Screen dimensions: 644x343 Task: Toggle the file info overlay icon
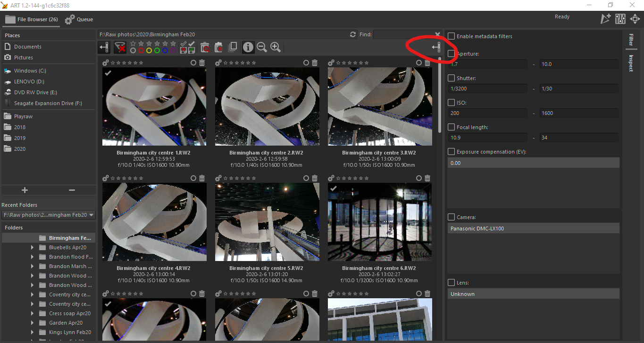coord(248,47)
